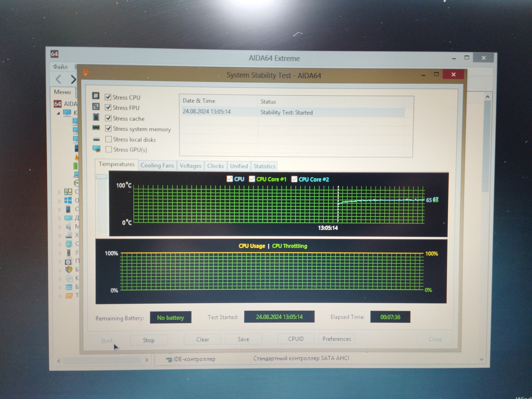The height and width of the screenshot is (399, 532).
Task: Toggle CPU Core #2 graph line
Action: point(294,179)
